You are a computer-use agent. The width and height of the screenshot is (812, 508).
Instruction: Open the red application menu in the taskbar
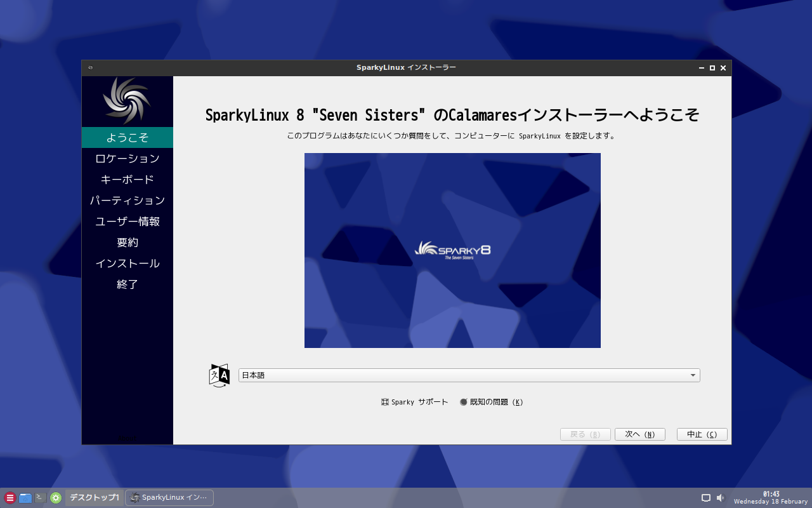[x=10, y=498]
